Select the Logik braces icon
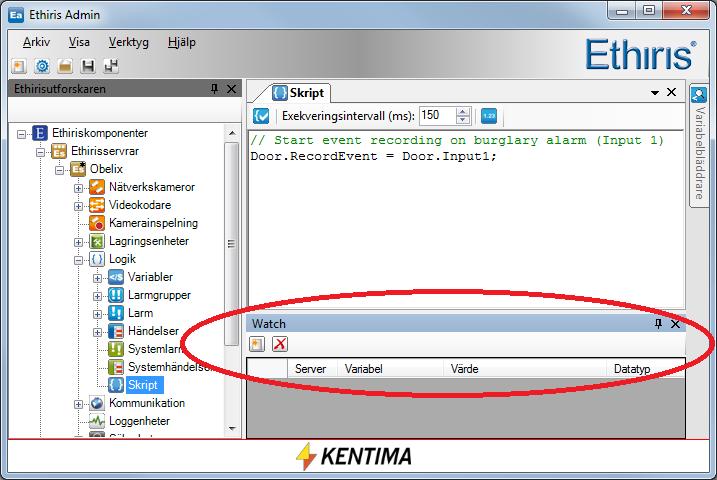 (96, 259)
